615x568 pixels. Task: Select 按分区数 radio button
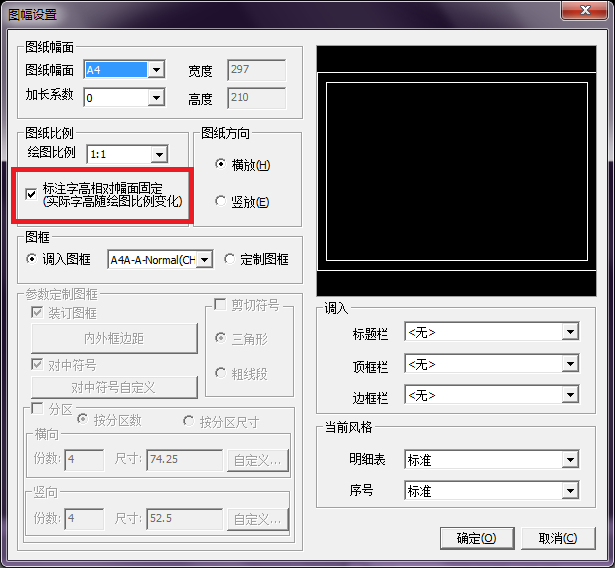point(82,419)
